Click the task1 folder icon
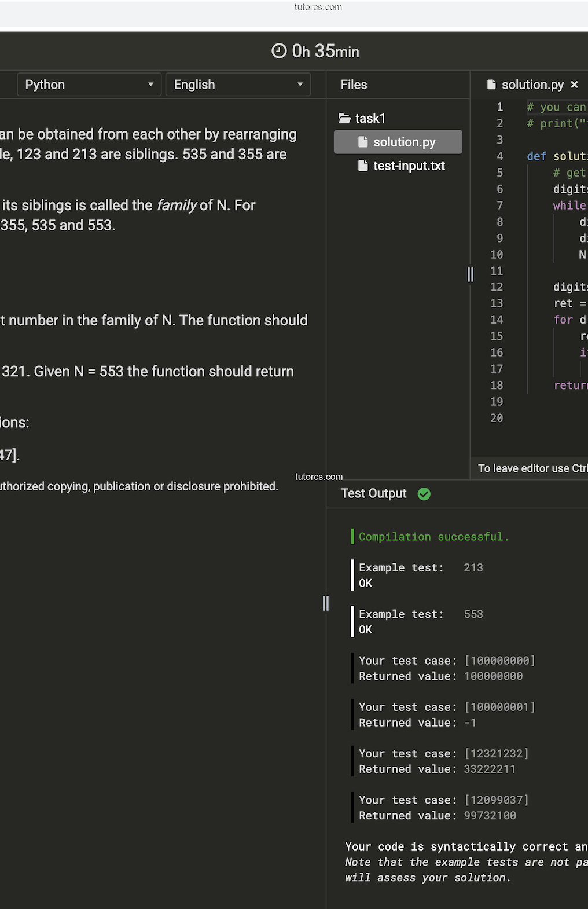Viewport: 588px width, 909px height. tap(345, 118)
